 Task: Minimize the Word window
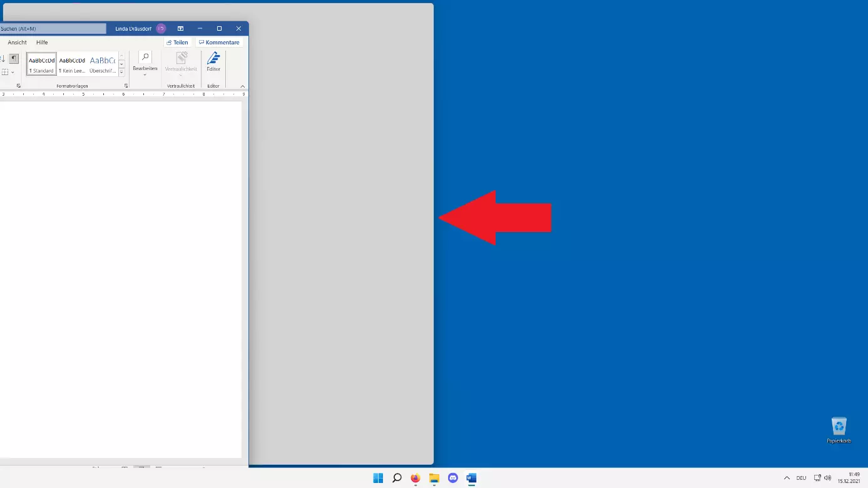(200, 29)
